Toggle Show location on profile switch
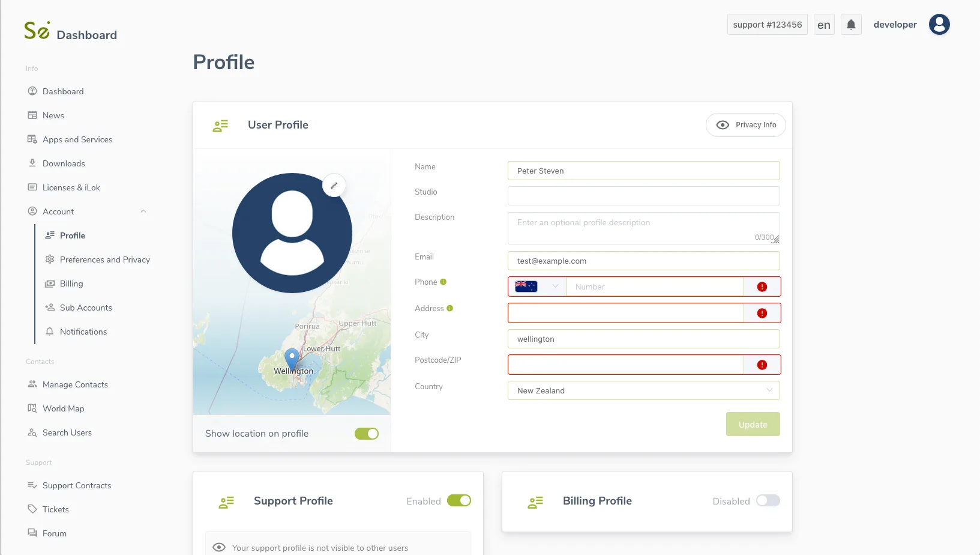This screenshot has height=555, width=980. [366, 434]
